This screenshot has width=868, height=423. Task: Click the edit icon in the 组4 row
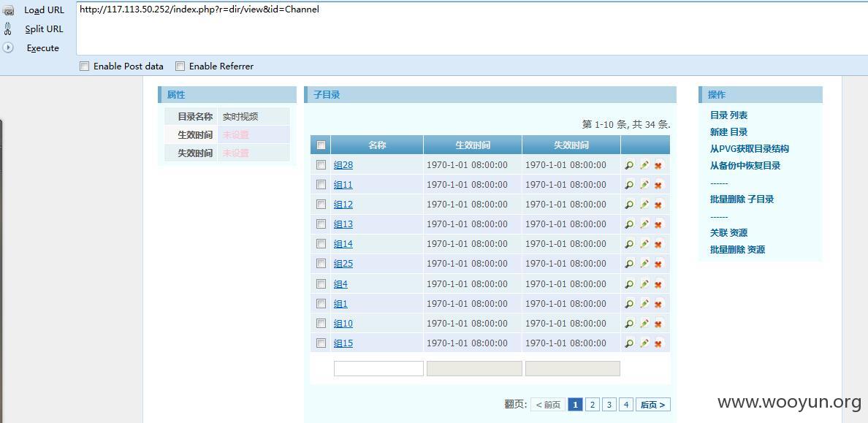[x=644, y=284]
